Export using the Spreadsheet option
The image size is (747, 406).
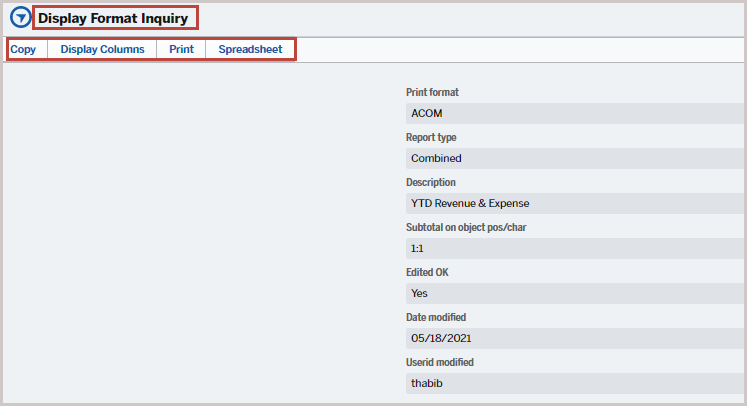tap(250, 49)
